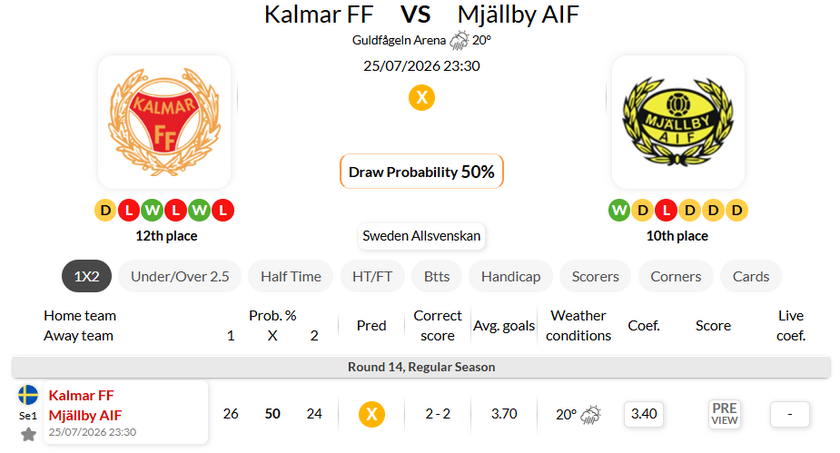Open the Sweden Allsvenskan league link
The width and height of the screenshot is (840, 453).
[x=422, y=236]
